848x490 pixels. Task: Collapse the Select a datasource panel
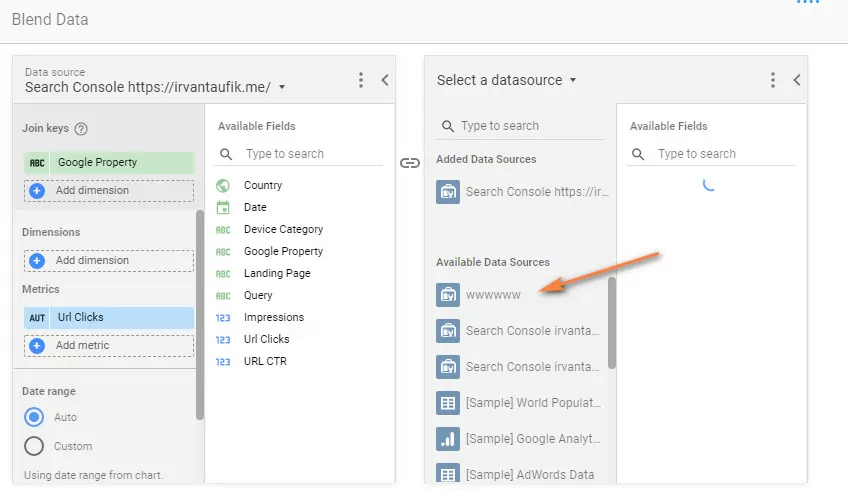[x=797, y=80]
